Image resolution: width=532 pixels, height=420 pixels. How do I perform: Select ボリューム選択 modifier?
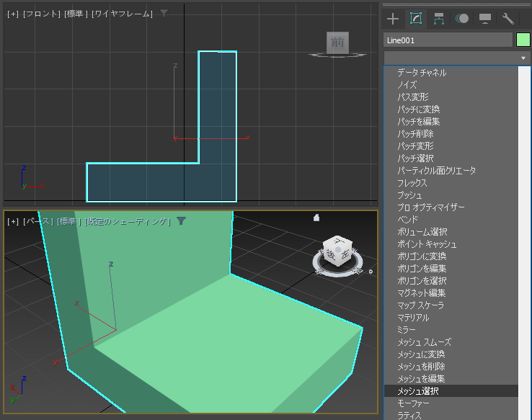(451, 231)
